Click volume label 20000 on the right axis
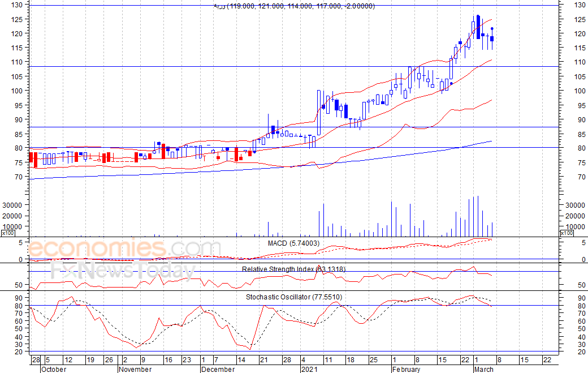Screen dimensions: 588x373 [x=575, y=216]
